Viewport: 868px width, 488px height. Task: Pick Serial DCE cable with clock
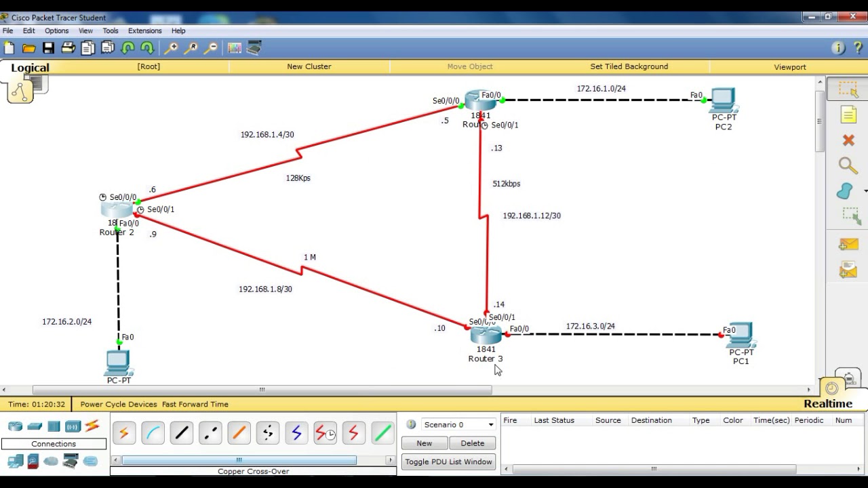point(325,432)
